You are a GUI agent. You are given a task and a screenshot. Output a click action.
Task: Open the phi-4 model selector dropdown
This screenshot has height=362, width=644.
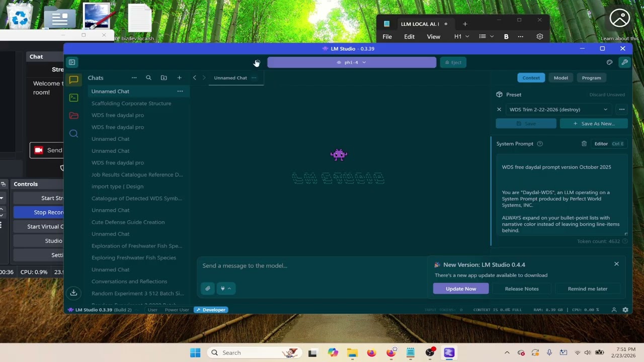tap(352, 62)
